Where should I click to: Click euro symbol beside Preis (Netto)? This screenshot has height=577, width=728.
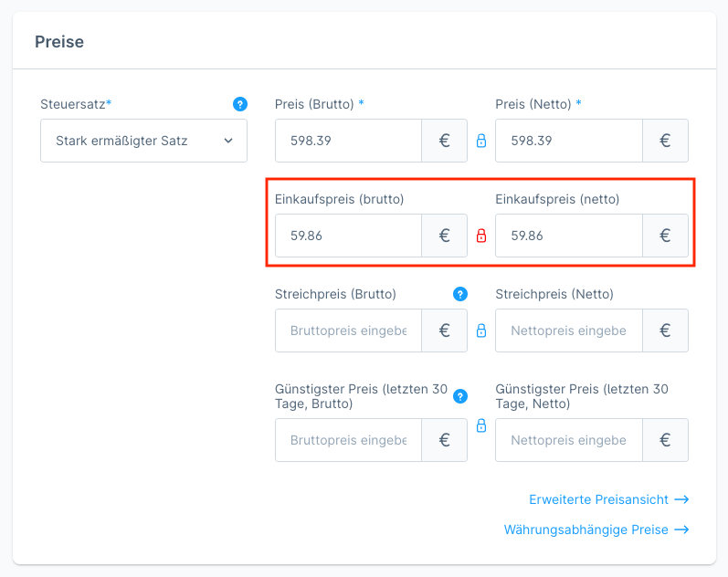665,141
